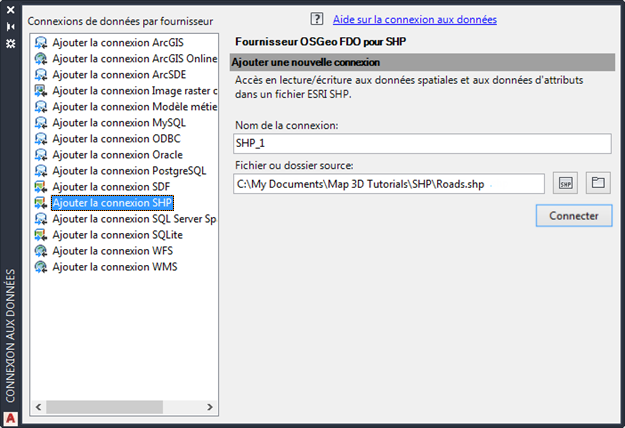Select Ajouter la connexion PostgreSQL
The image size is (625, 428).
pos(129,171)
